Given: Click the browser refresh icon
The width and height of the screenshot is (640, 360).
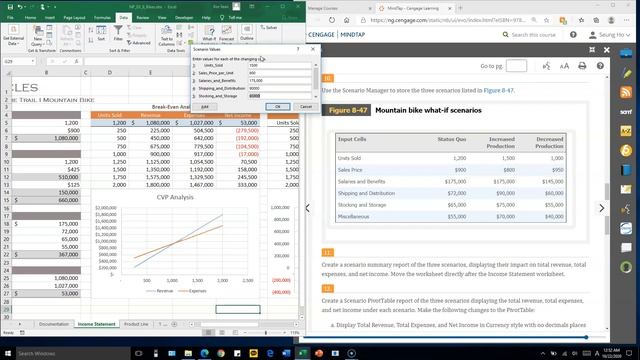Looking at the screenshot, I should click(332, 20).
